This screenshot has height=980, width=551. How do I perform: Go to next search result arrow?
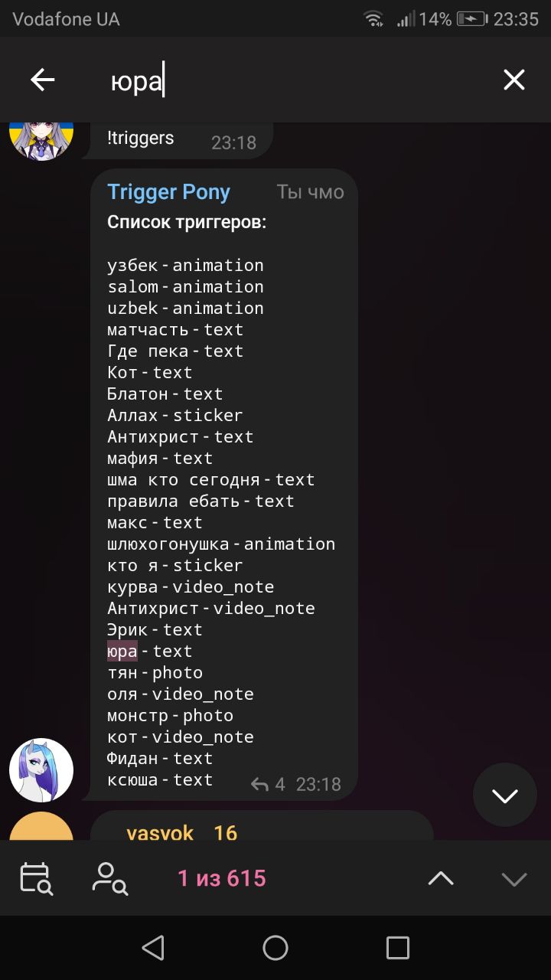pos(514,879)
